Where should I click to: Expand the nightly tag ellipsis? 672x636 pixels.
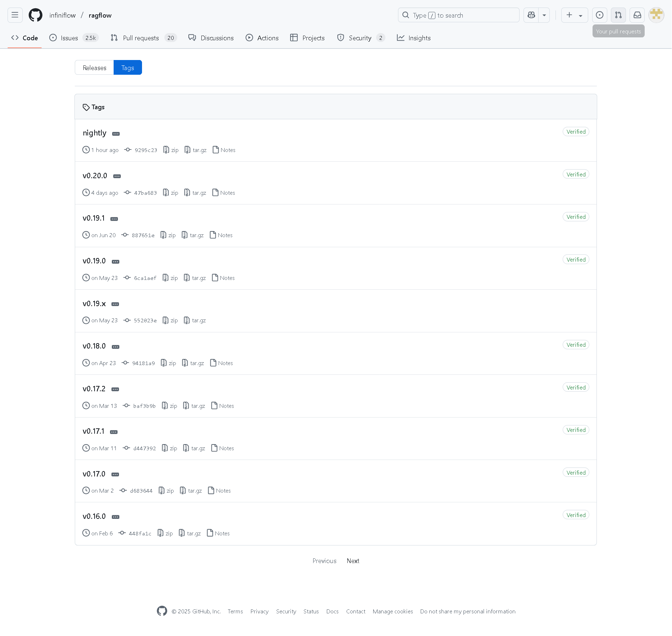tap(116, 134)
